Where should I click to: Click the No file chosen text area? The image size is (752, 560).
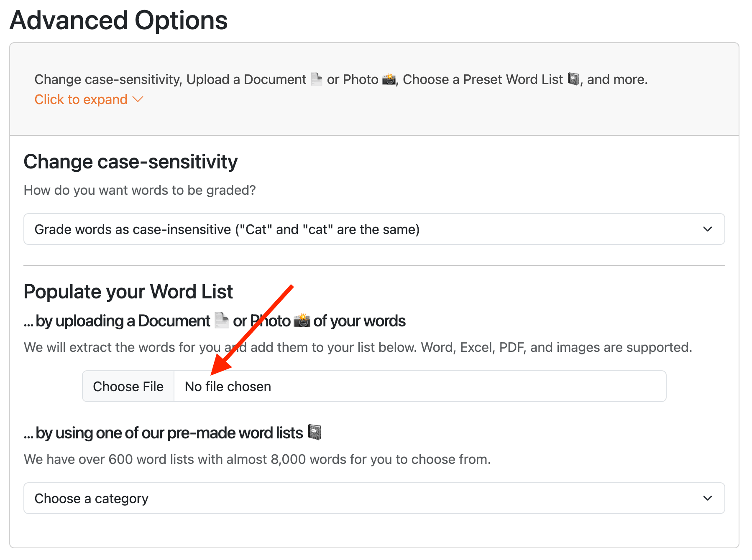[x=228, y=386]
